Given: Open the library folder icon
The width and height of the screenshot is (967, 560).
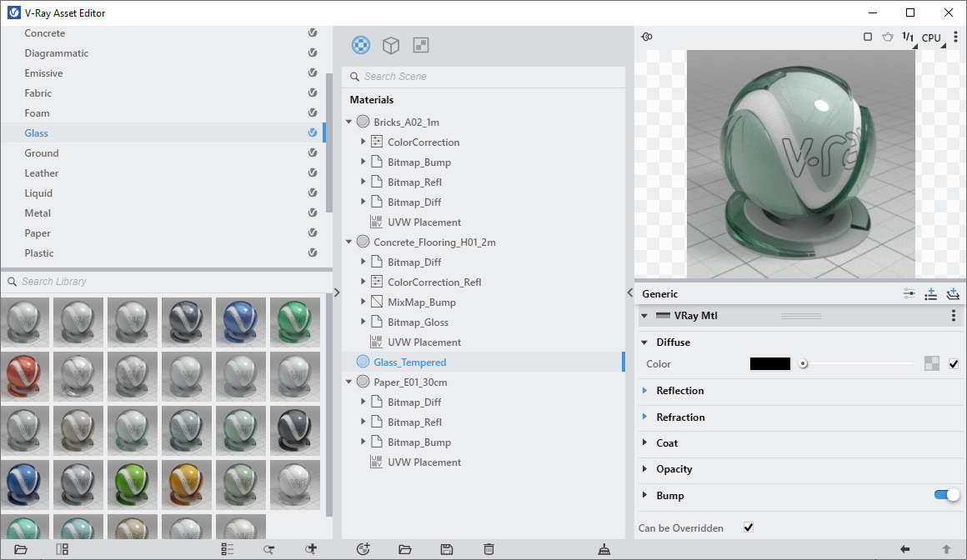Looking at the screenshot, I should 21,549.
